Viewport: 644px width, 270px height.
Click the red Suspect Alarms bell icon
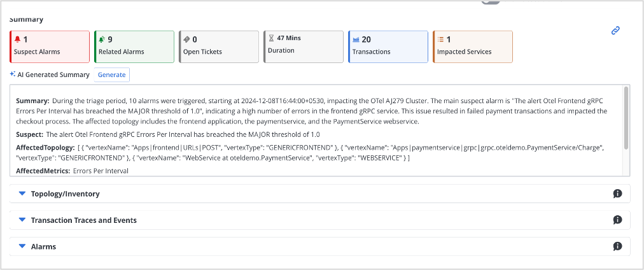coord(17,39)
